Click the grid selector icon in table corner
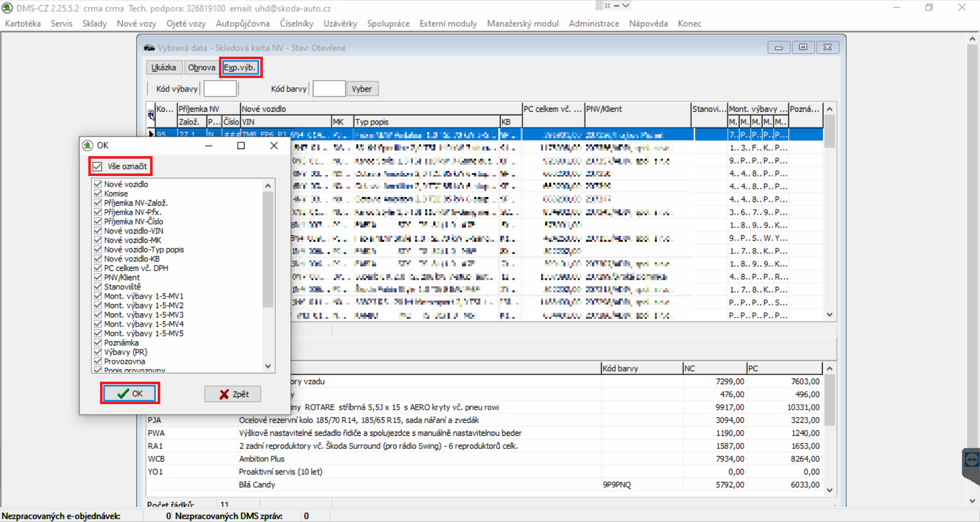The height and width of the screenshot is (522, 980). (151, 114)
